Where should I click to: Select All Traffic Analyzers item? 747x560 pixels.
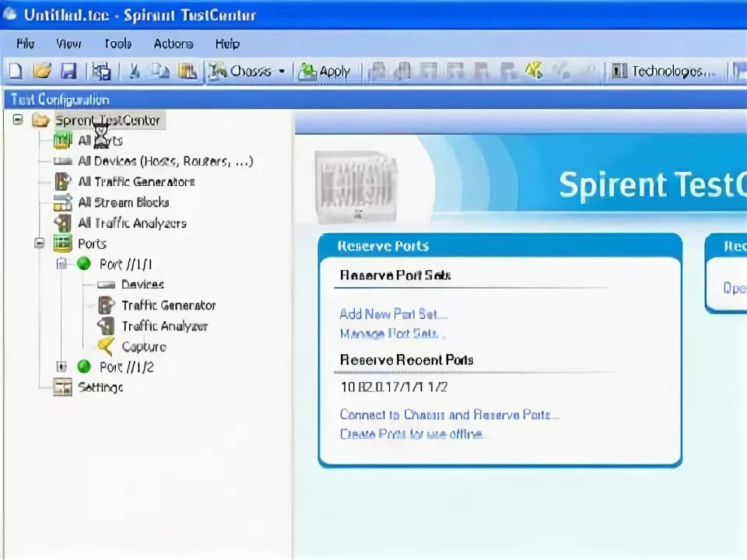click(132, 223)
